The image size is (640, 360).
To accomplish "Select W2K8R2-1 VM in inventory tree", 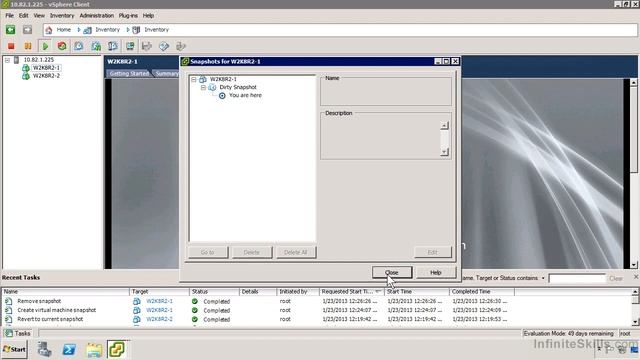I will 46,68.
